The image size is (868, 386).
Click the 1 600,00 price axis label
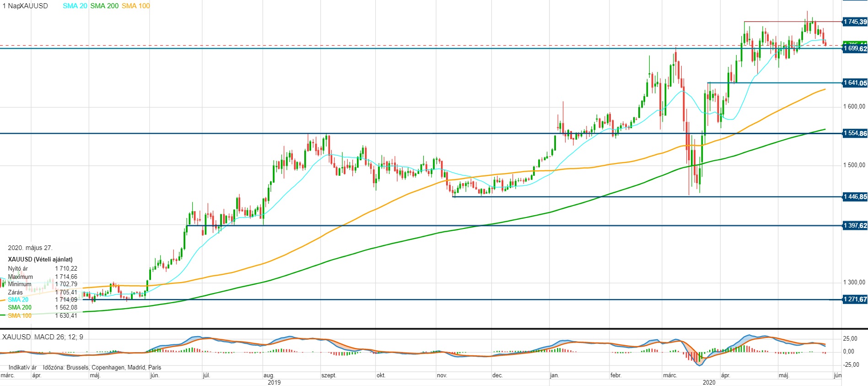click(x=854, y=107)
